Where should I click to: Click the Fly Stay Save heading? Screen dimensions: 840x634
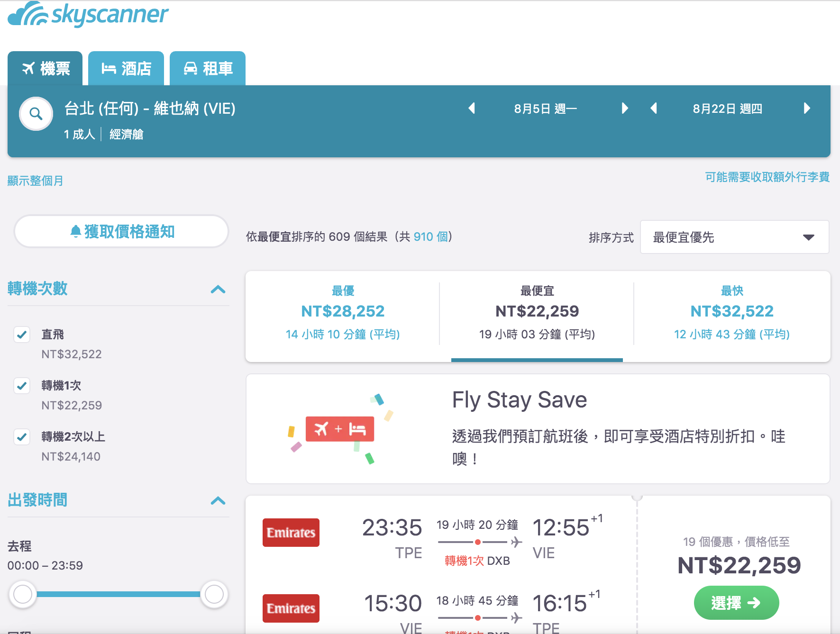520,400
